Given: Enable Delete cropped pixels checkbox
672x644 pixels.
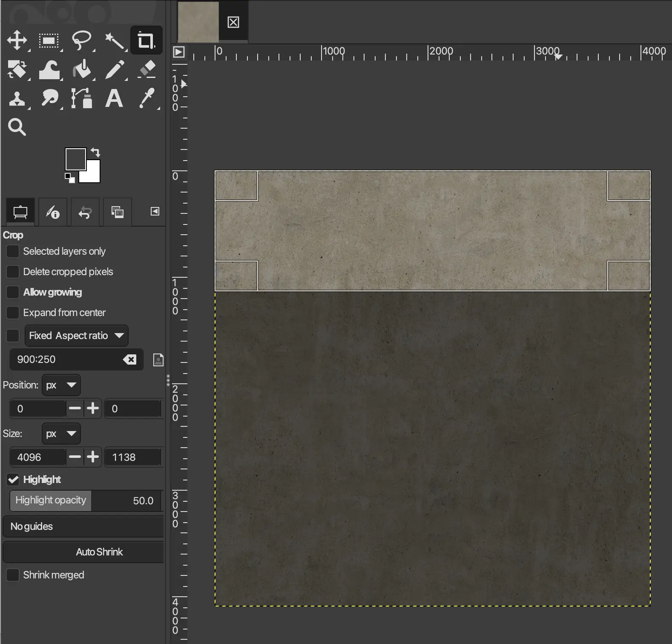Looking at the screenshot, I should click(13, 272).
